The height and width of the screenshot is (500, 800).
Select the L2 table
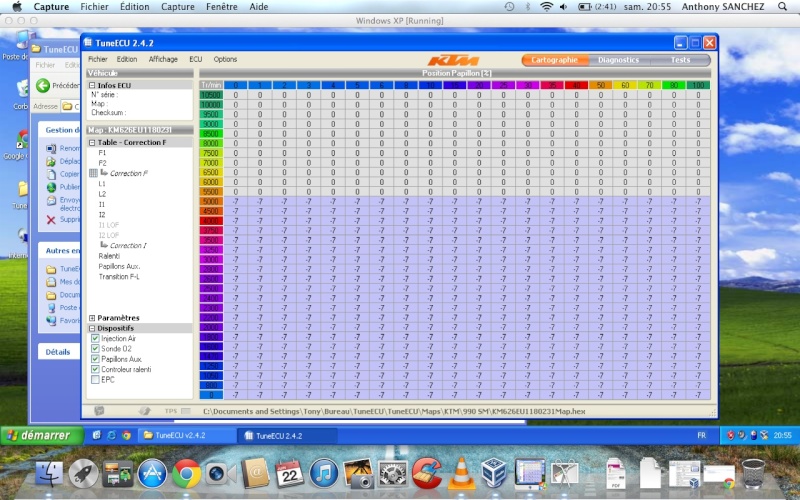tap(103, 194)
